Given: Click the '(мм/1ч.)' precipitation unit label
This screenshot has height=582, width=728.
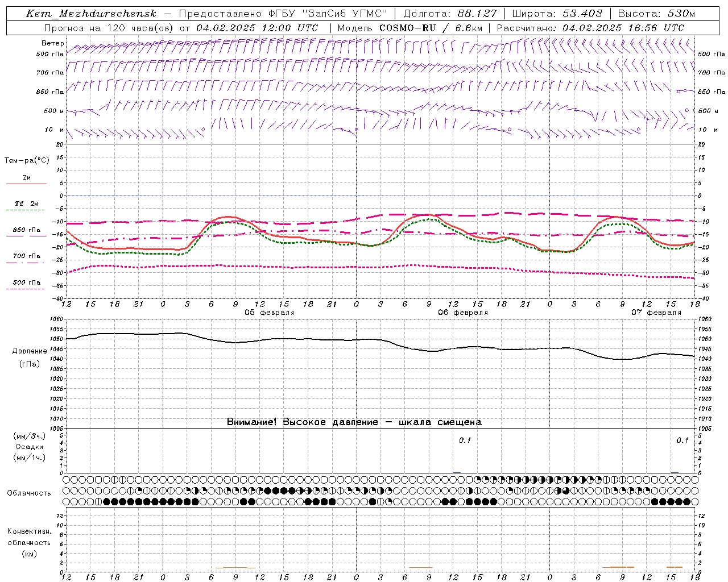Looking at the screenshot, I should (x=30, y=458).
